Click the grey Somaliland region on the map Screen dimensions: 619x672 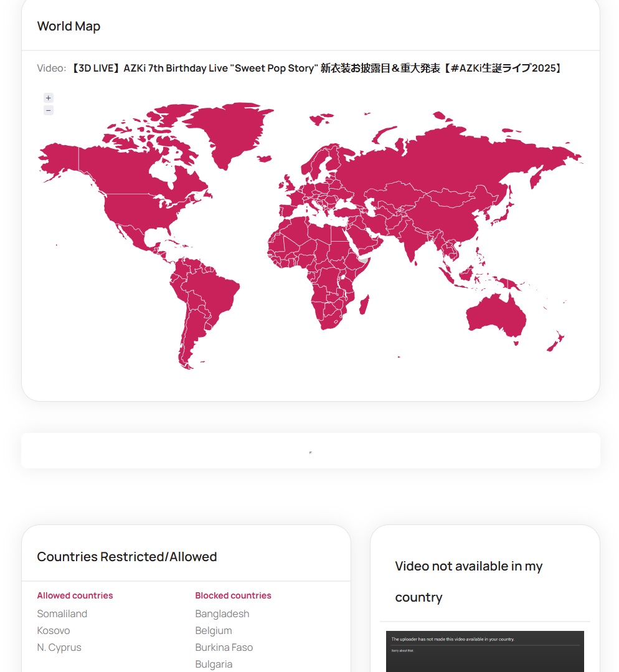[x=364, y=260]
